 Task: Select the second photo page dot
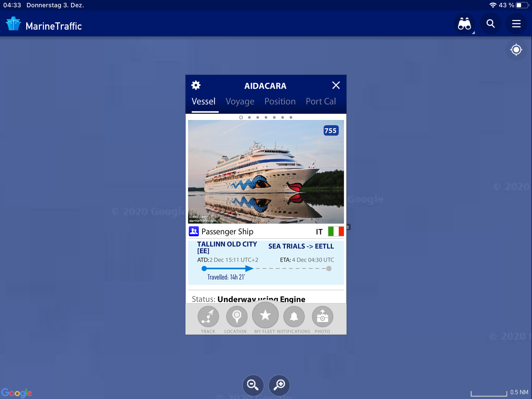click(x=249, y=117)
